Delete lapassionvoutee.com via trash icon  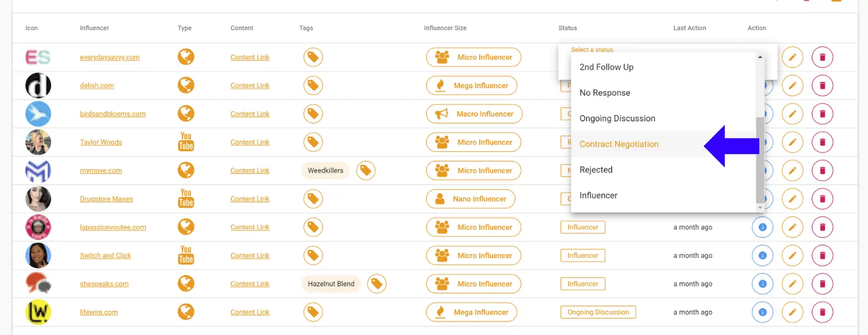(823, 227)
